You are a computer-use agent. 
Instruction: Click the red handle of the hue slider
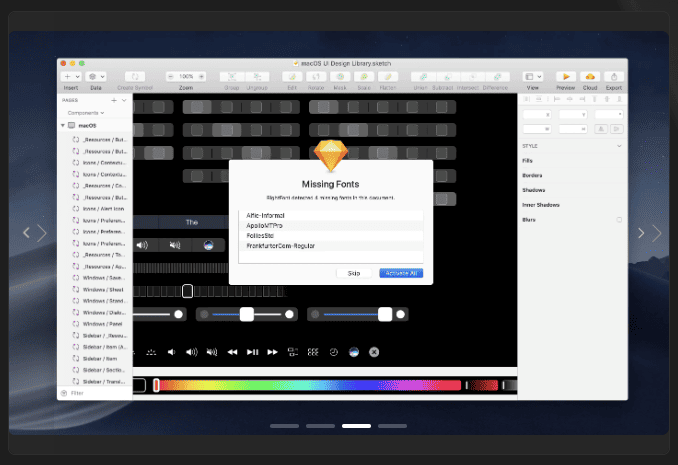156,385
